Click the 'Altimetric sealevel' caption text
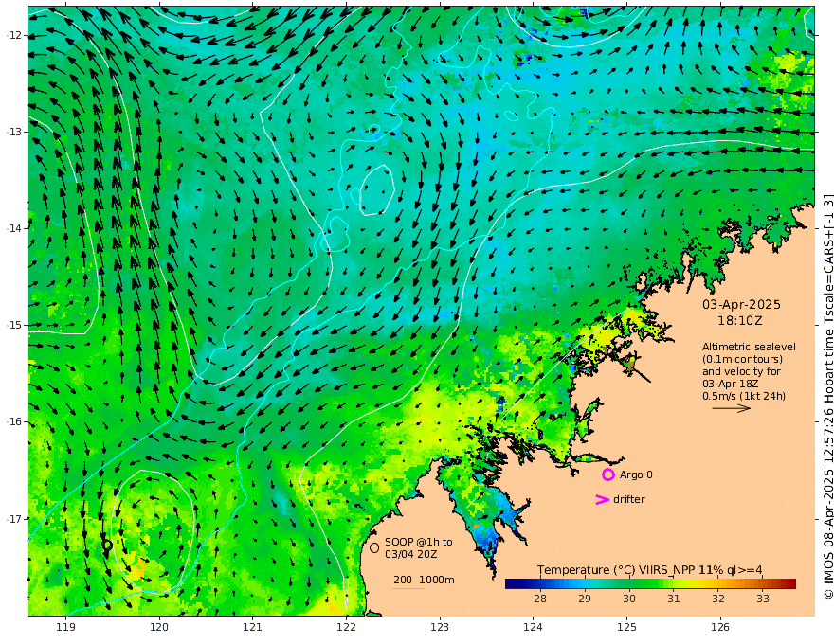The height and width of the screenshot is (644, 834). coord(749,347)
